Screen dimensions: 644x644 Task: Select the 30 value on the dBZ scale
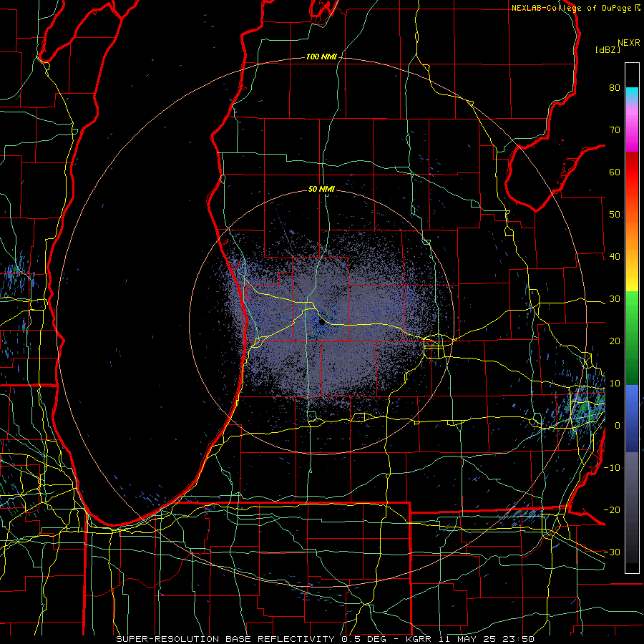pyautogui.click(x=615, y=298)
